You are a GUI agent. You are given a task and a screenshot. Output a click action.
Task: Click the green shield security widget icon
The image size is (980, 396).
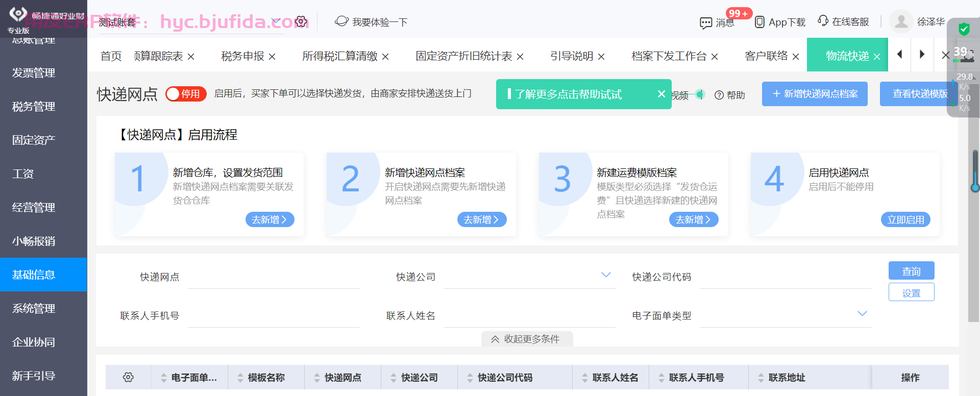coord(964,29)
